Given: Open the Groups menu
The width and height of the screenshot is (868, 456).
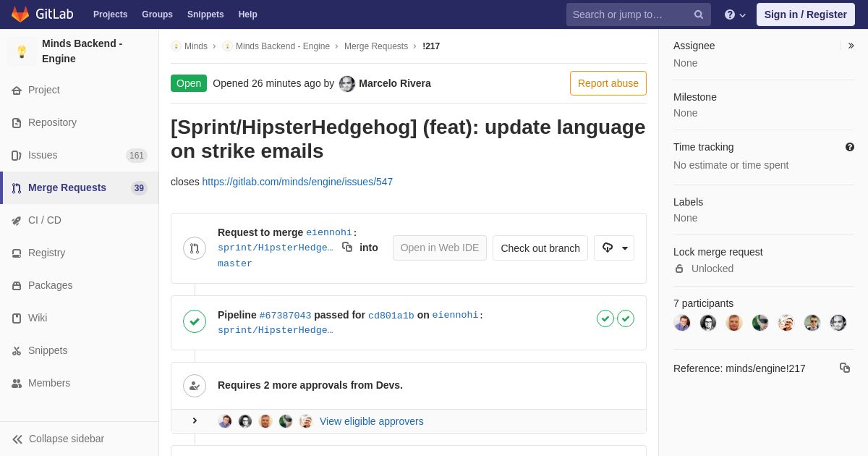Looking at the screenshot, I should point(157,14).
